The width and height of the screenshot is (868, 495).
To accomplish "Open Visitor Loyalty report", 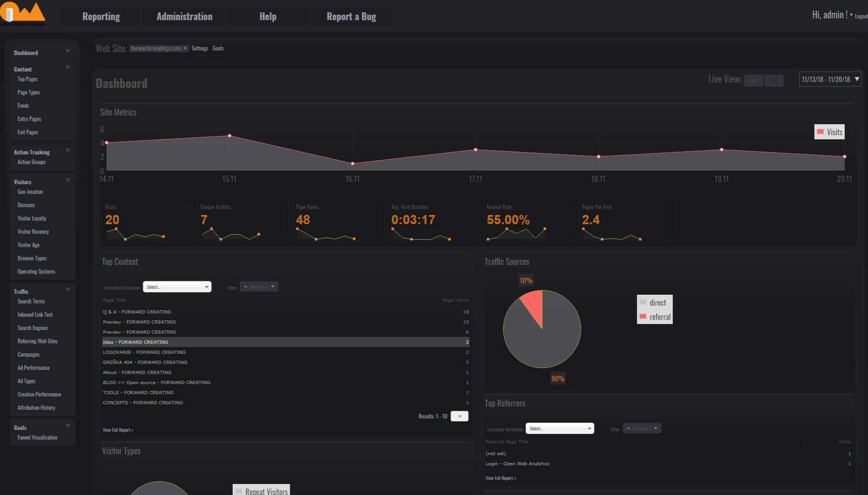I will pyautogui.click(x=32, y=219).
